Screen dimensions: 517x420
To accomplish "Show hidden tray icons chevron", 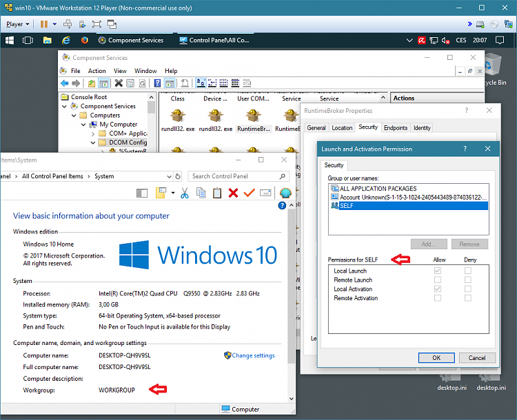I will (409, 41).
